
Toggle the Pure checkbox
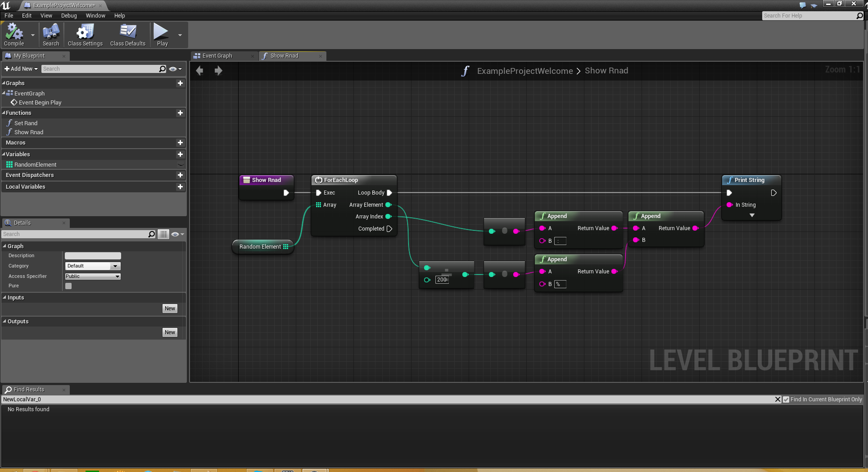pos(68,286)
